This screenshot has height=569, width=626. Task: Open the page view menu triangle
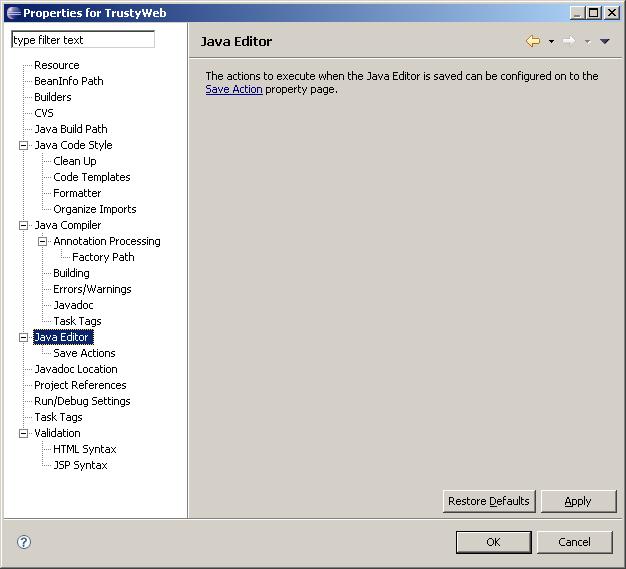click(x=604, y=41)
